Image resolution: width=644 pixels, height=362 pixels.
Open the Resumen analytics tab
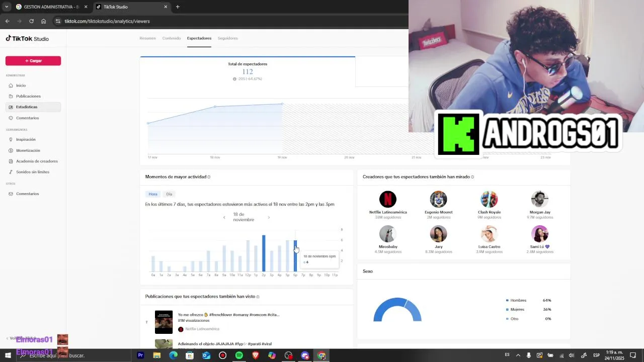[147, 38]
